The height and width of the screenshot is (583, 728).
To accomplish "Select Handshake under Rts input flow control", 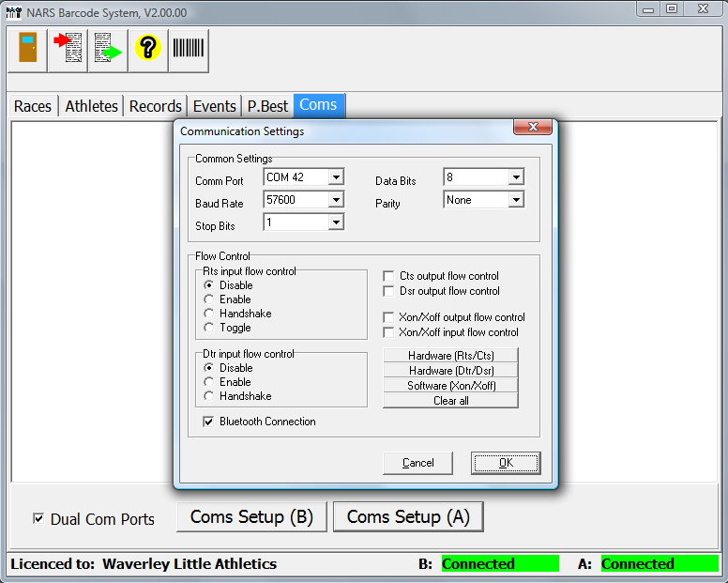I will [209, 314].
